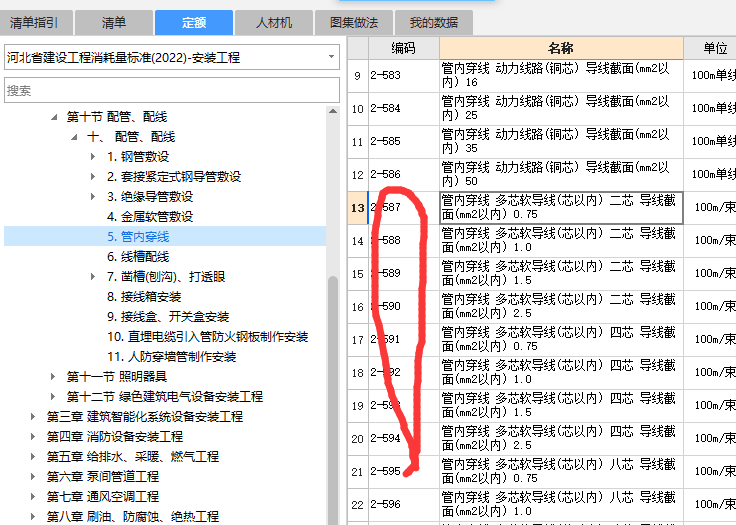Click the tree scrollbar up arrow

pyautogui.click(x=333, y=112)
